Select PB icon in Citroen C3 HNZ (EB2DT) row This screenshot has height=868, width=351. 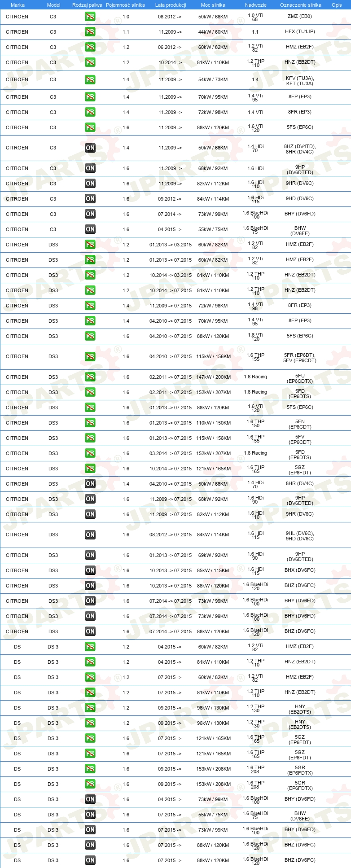point(90,62)
